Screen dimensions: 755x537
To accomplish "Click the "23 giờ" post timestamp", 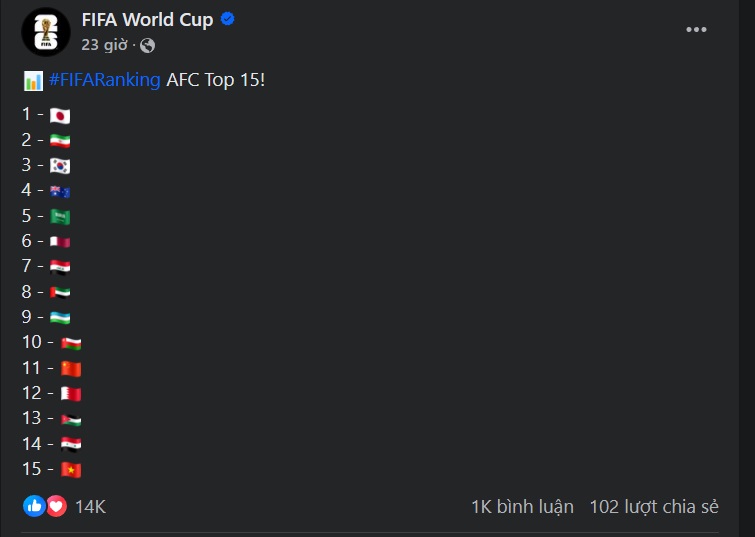I will point(104,45).
